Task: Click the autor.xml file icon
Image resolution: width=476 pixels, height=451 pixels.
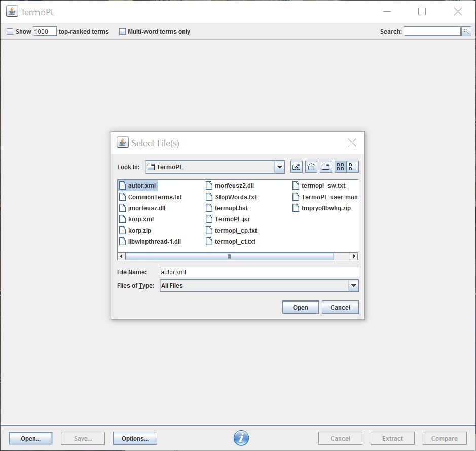Action: tap(122, 185)
